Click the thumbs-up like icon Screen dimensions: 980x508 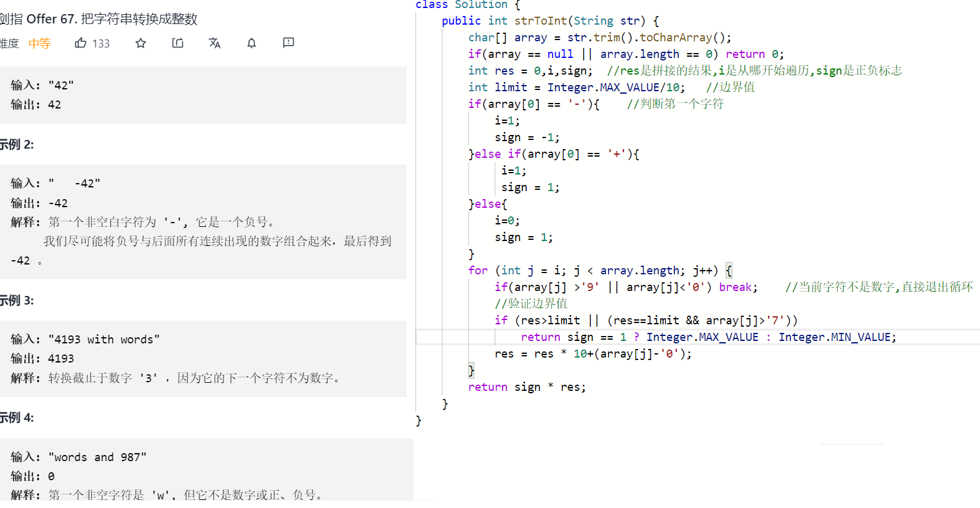pyautogui.click(x=81, y=43)
